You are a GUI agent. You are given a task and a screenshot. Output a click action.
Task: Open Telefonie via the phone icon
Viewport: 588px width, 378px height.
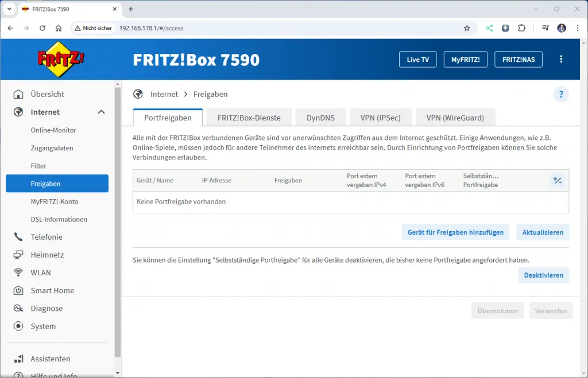[18, 237]
